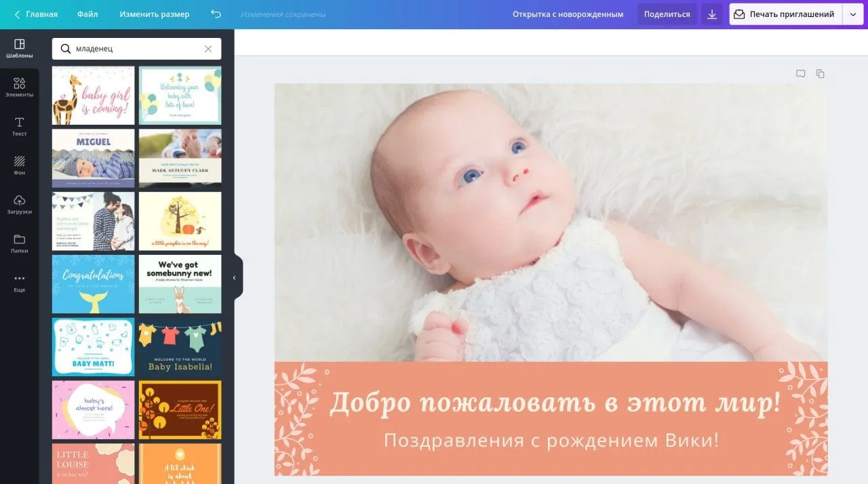Select the Little One autumn trees template
The width and height of the screenshot is (868, 484).
[180, 409]
